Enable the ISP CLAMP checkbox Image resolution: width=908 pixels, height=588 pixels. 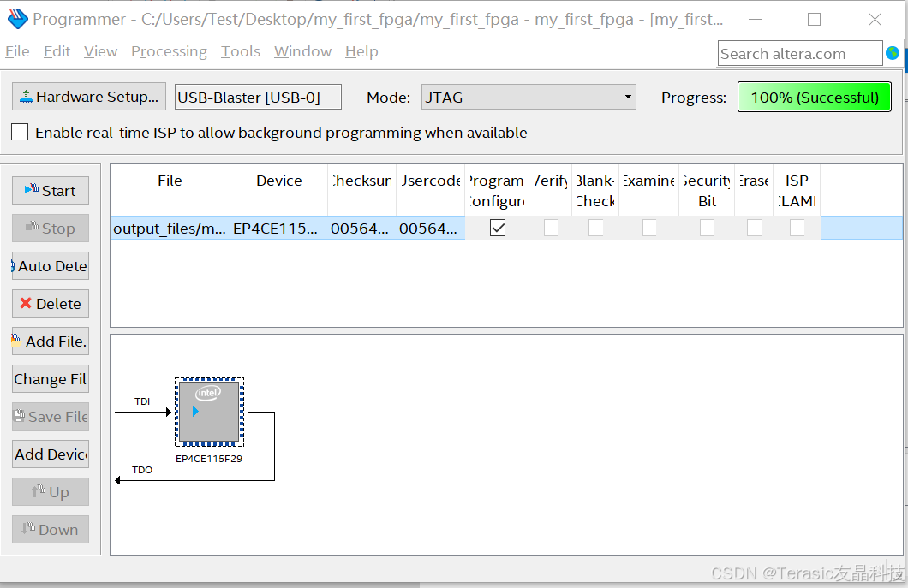point(797,228)
